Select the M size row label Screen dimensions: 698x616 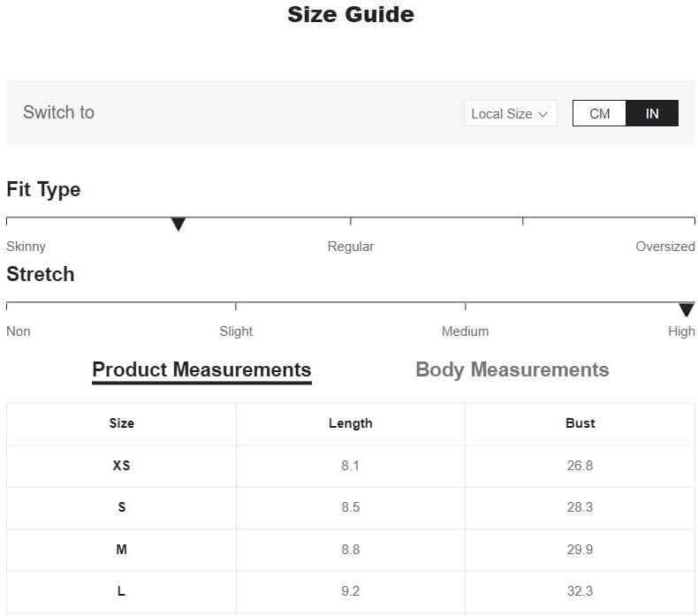(122, 549)
